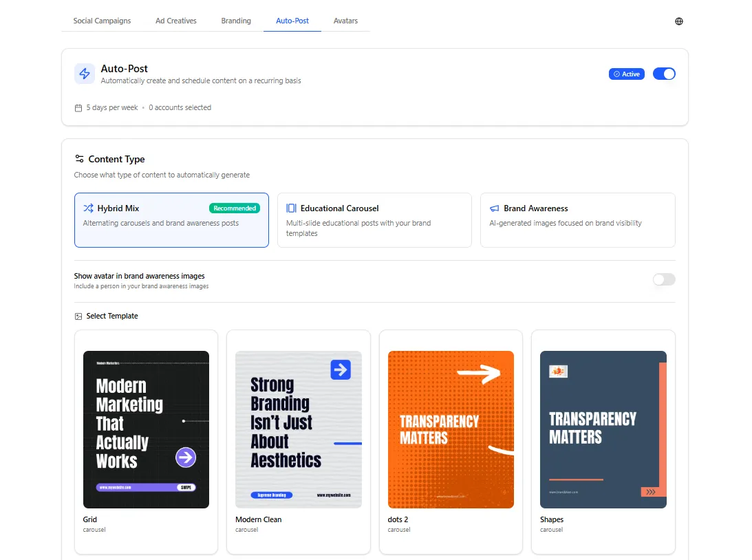
Task: Switch to the Social Campaigns tab
Action: pos(102,21)
